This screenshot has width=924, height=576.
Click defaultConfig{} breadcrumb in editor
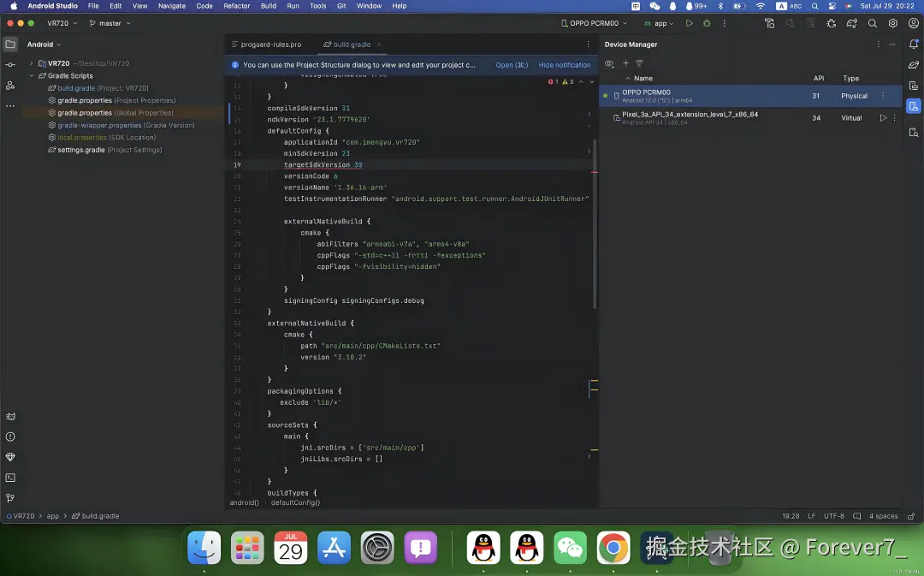click(x=295, y=503)
